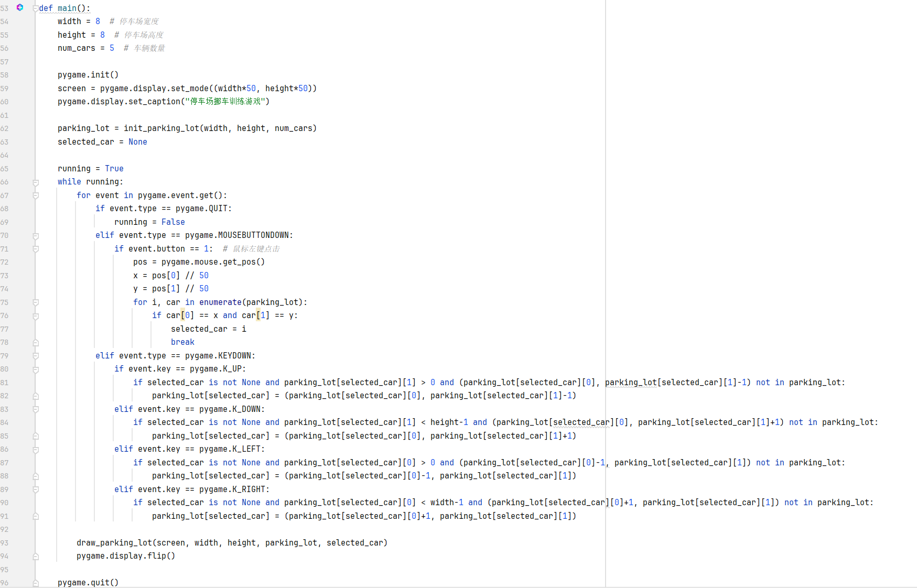Click the green Chinese caption string literal
Image resolution: width=917 pixels, height=588 pixels.
[x=225, y=102]
